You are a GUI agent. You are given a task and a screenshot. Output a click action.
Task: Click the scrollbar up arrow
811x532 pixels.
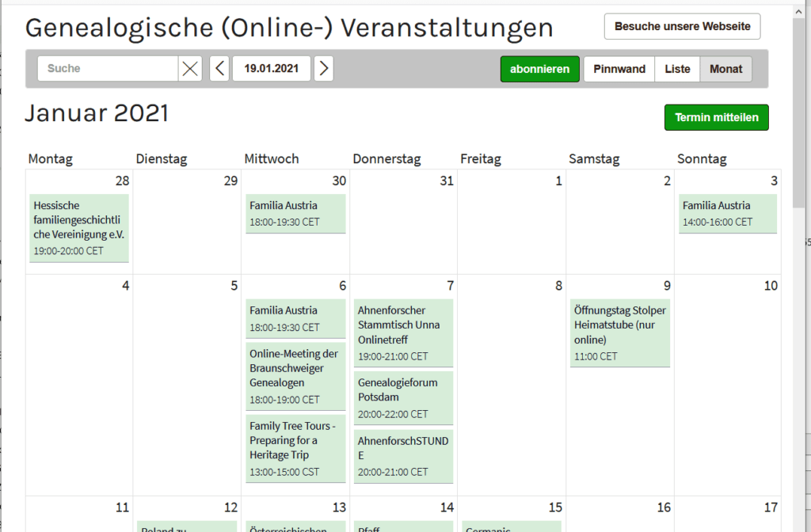point(799,11)
